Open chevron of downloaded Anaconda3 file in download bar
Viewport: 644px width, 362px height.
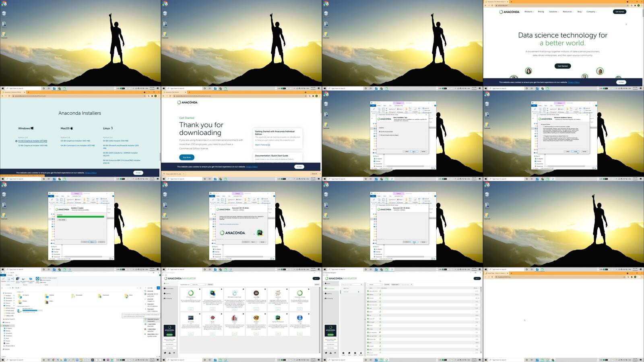184,174
